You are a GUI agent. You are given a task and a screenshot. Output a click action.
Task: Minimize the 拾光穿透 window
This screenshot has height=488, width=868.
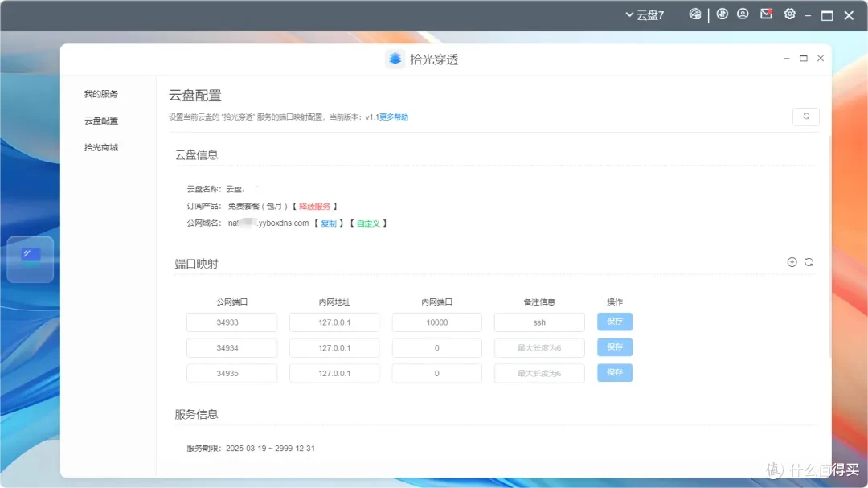coord(786,58)
